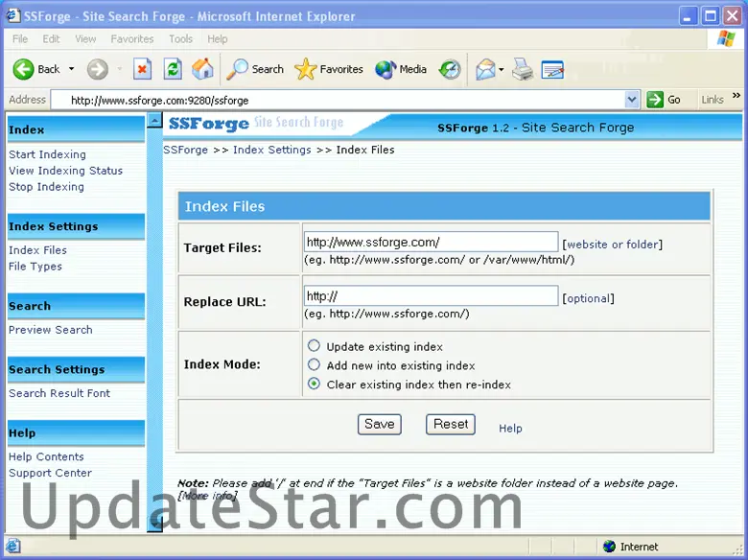Click Internet zone globe in status bar
Screen dimensions: 748x560
tap(609, 547)
